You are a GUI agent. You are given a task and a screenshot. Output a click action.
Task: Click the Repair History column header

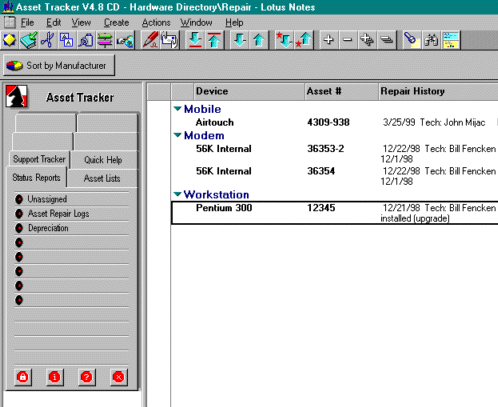[438, 91]
